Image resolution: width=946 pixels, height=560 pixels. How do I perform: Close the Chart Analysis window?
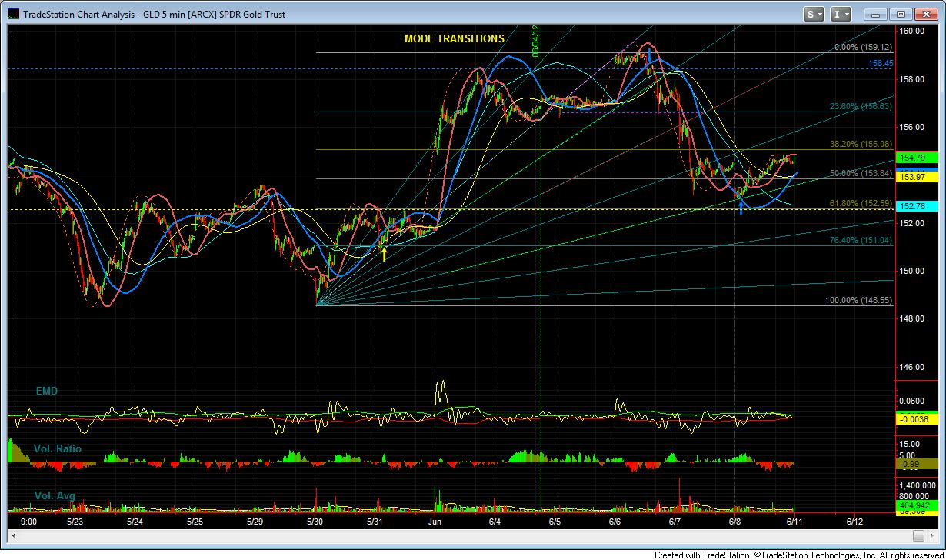pos(925,14)
